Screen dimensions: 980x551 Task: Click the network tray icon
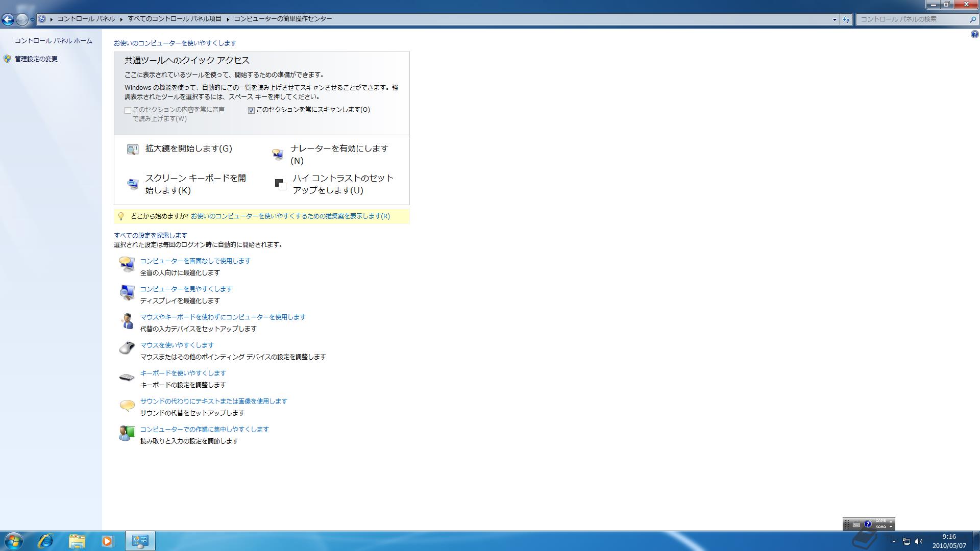point(906,541)
